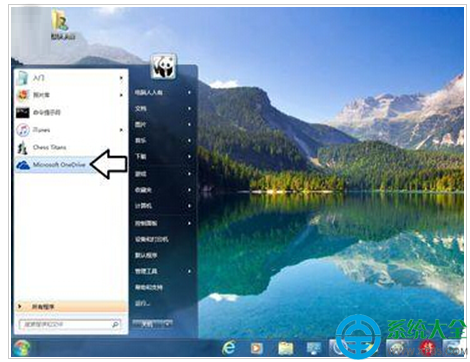
Task: Click the panda user account picture
Action: tap(163, 67)
